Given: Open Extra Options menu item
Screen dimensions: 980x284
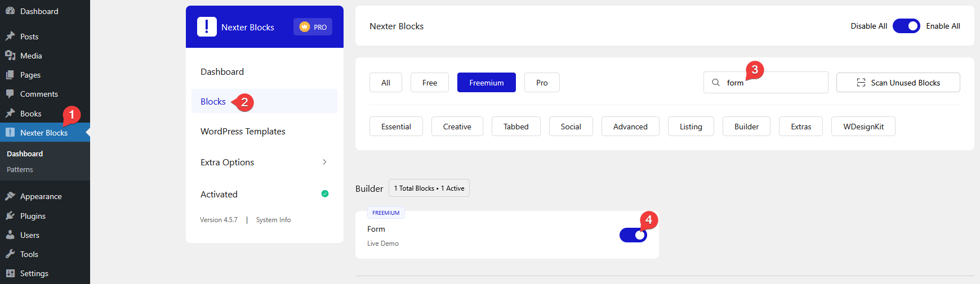Looking at the screenshot, I should pos(265,162).
